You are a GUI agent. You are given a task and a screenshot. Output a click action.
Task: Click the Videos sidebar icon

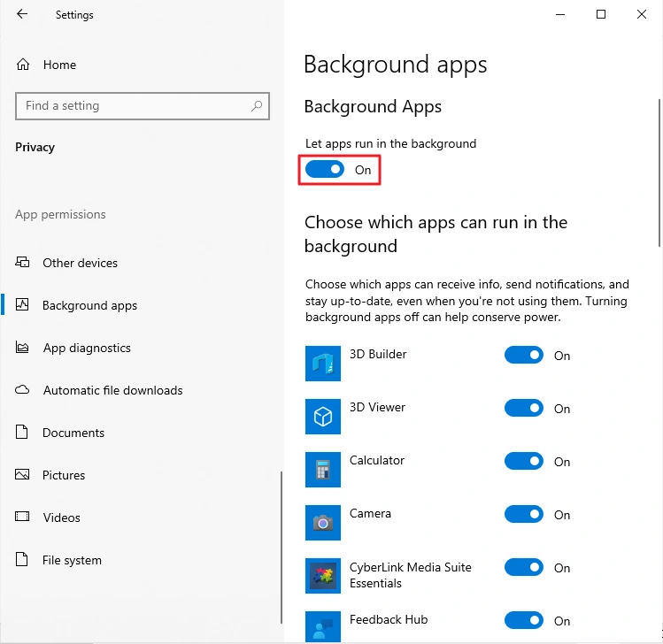(x=22, y=517)
